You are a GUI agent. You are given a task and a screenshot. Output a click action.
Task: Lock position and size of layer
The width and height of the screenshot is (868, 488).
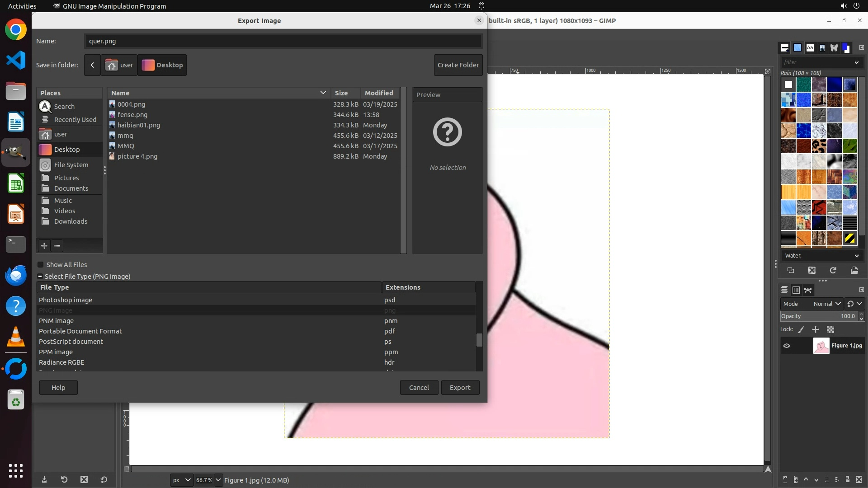(816, 330)
